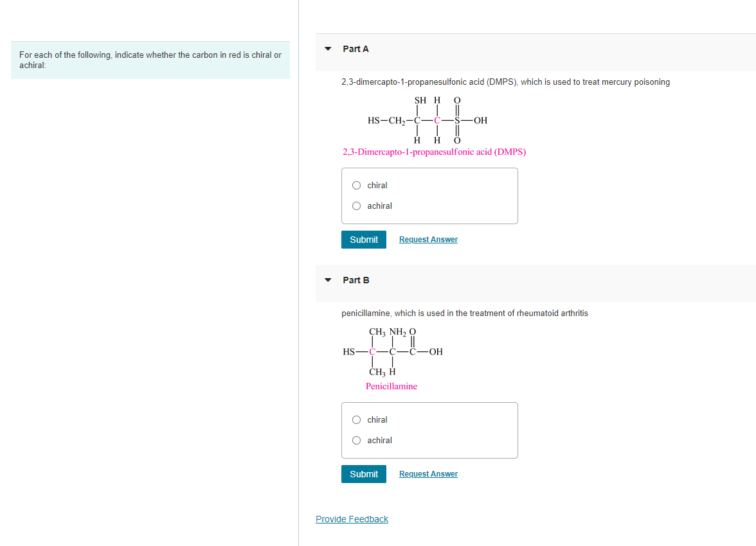Choose achiral for the penicillamine question

356,440
